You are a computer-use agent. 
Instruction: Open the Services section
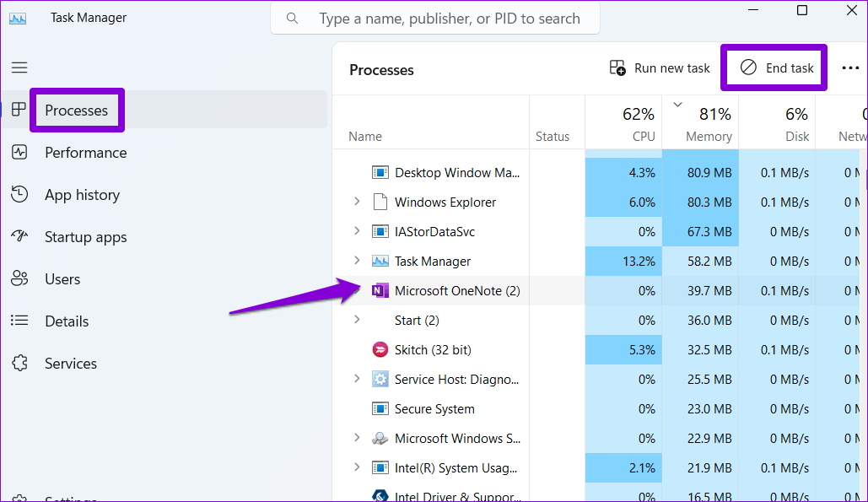pos(71,363)
